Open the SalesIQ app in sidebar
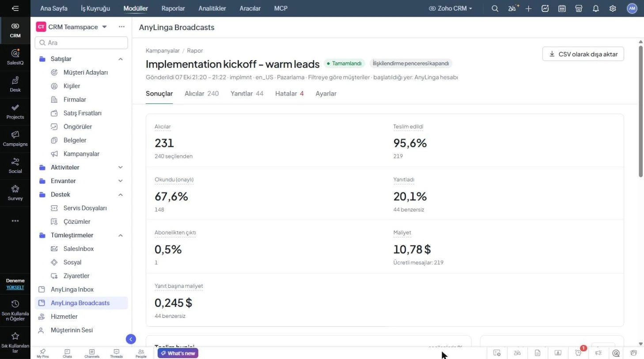 [15, 57]
